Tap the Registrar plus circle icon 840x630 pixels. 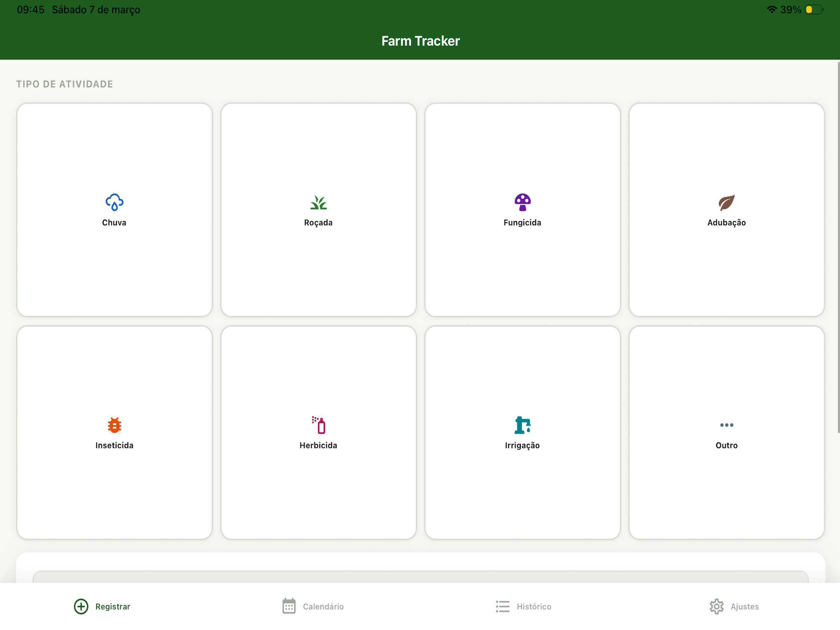[x=81, y=606]
